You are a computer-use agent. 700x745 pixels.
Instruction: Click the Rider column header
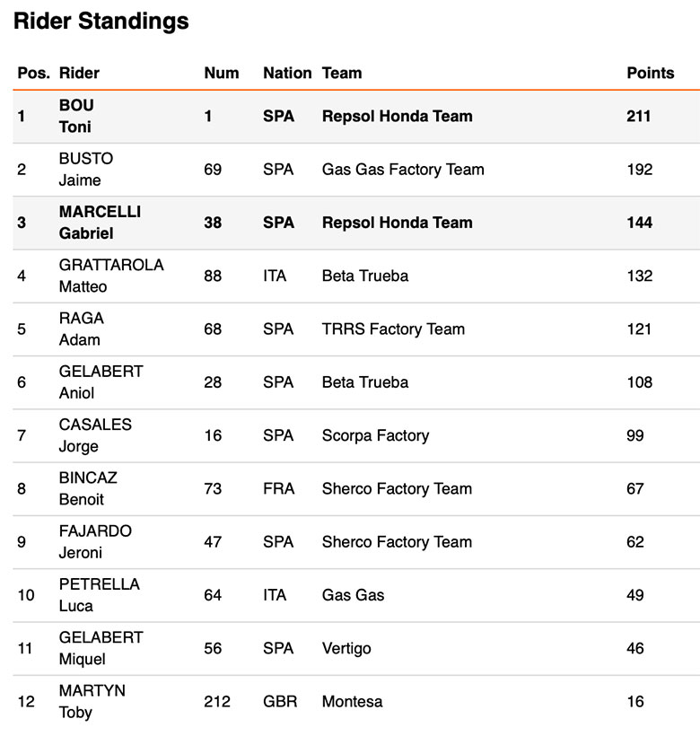click(79, 73)
